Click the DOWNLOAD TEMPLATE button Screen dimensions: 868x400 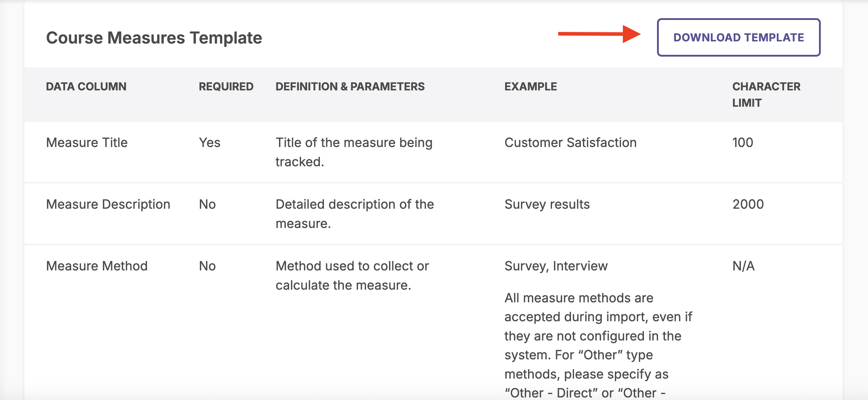[x=738, y=37]
